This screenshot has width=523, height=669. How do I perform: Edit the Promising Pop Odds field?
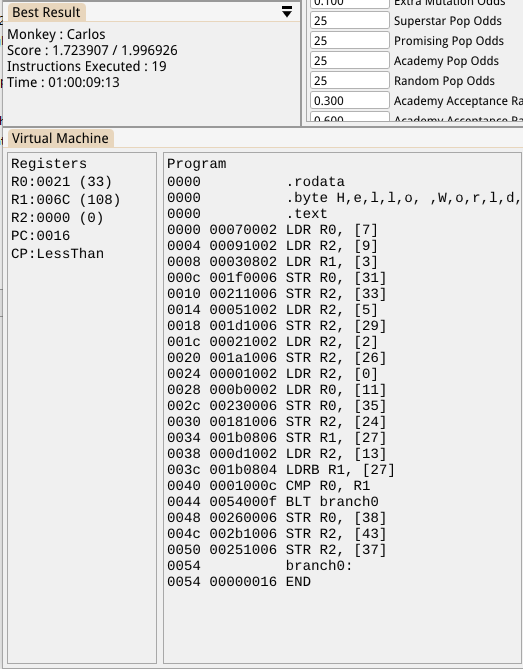349,41
